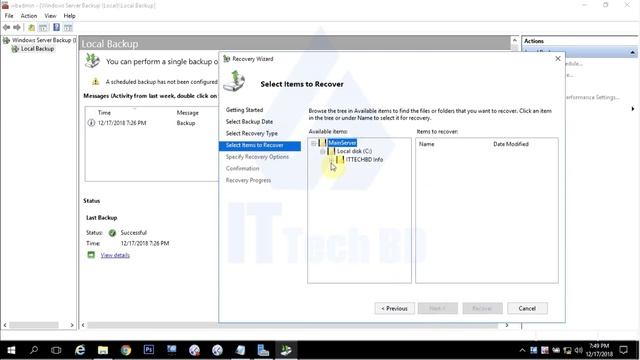Open Photoshop from taskbar
The image size is (640, 360).
149,350
